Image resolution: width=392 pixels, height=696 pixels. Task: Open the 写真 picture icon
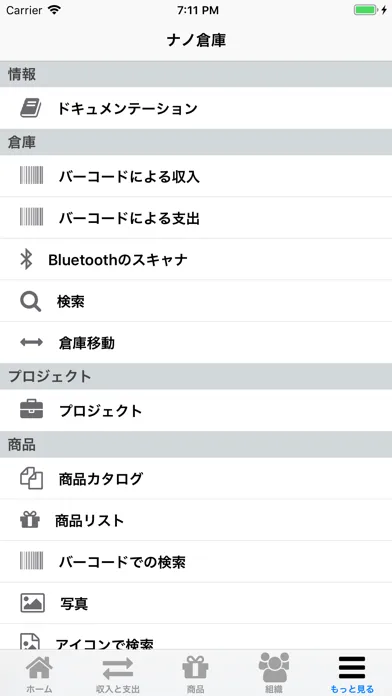pos(32,603)
